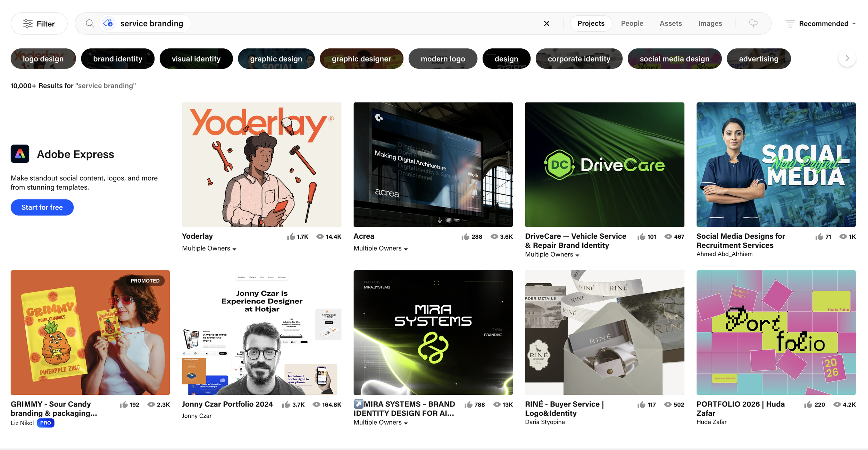The image size is (868, 450).
Task: Open the Acrea project thumbnail
Action: coord(433,165)
